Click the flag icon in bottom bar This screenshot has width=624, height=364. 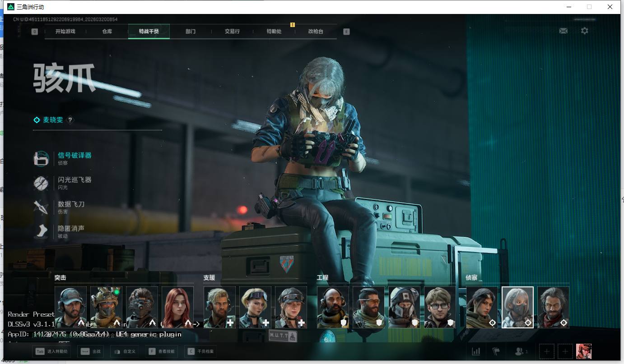pyautogui.click(x=496, y=351)
